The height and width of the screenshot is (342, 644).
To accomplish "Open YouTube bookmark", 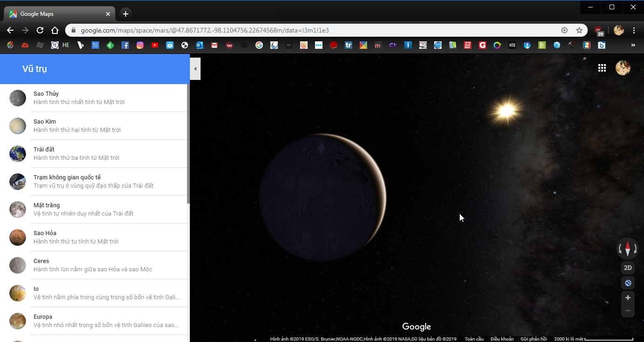I will (155, 45).
